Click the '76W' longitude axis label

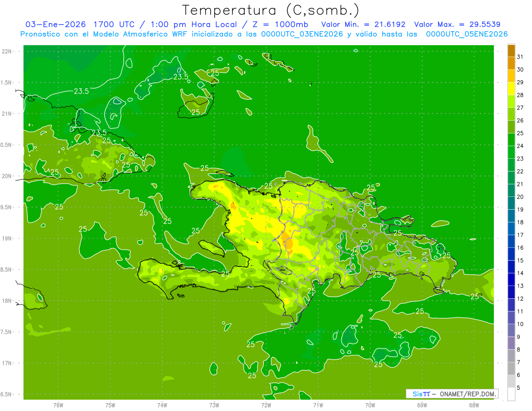point(58,405)
